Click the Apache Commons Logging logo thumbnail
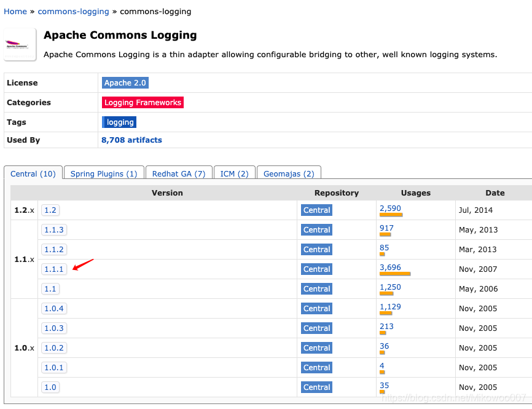Screen dimensions: 532x409 20,44
